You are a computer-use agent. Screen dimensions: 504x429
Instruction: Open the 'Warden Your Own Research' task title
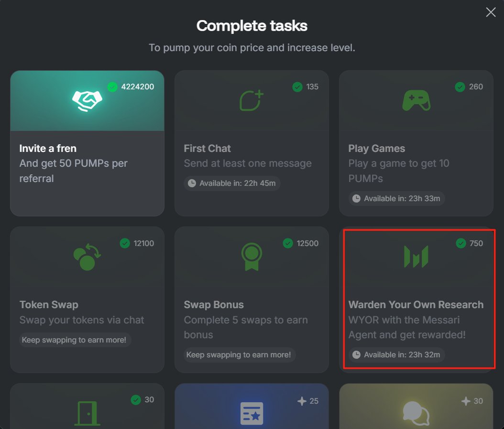pyautogui.click(x=416, y=304)
